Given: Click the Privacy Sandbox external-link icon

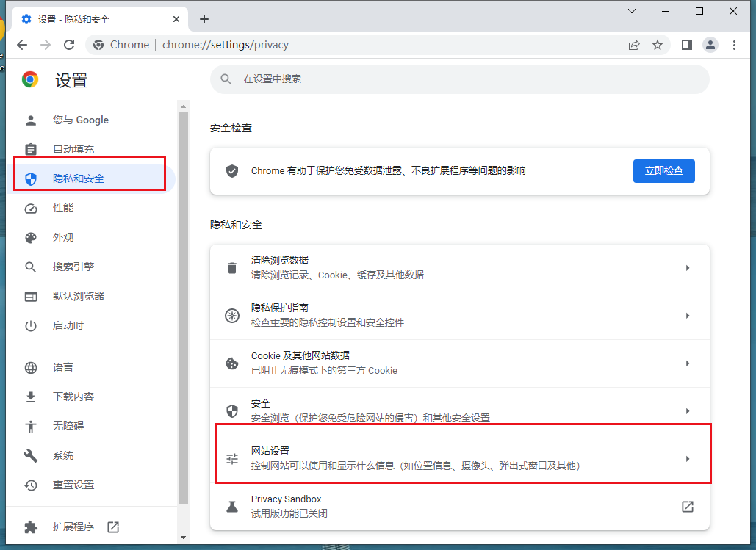Looking at the screenshot, I should [688, 506].
